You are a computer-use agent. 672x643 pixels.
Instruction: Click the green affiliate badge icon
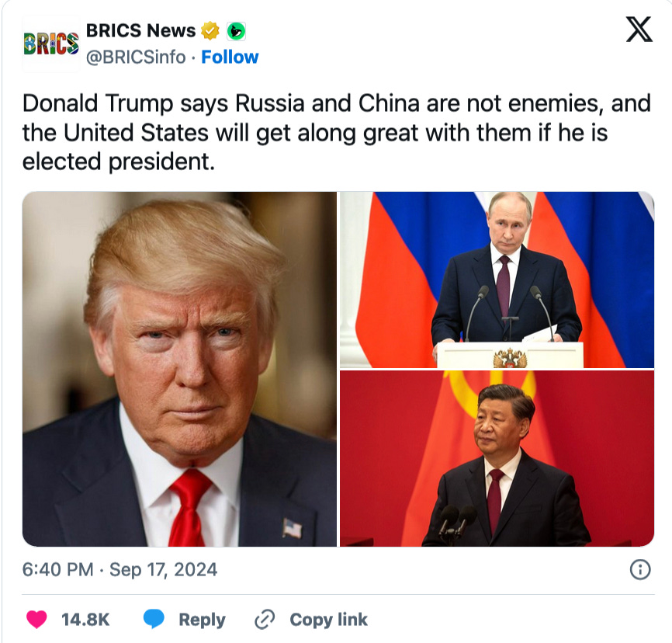pos(236,31)
